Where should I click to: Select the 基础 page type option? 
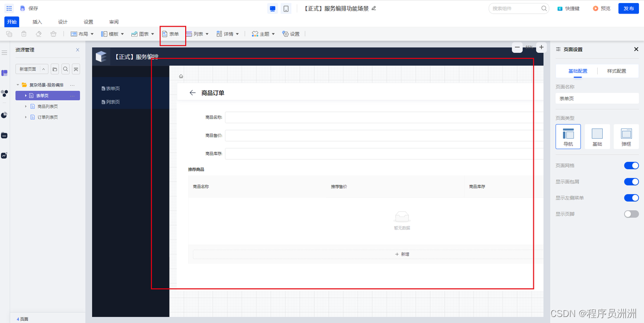pos(597,137)
